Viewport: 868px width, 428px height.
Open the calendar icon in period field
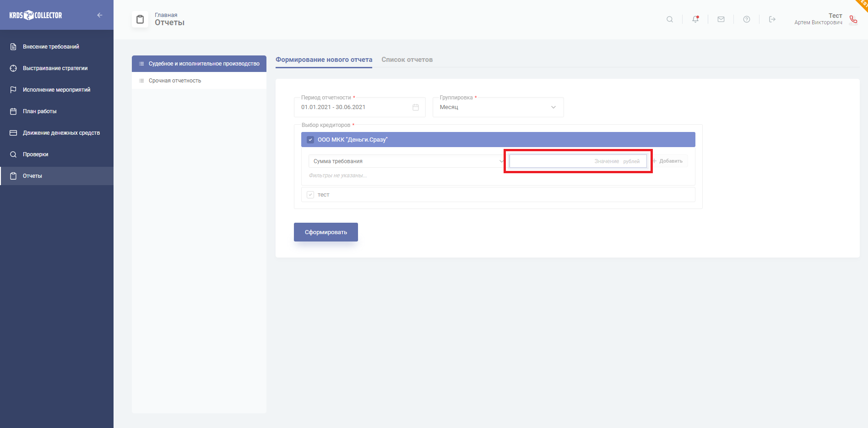click(x=416, y=107)
